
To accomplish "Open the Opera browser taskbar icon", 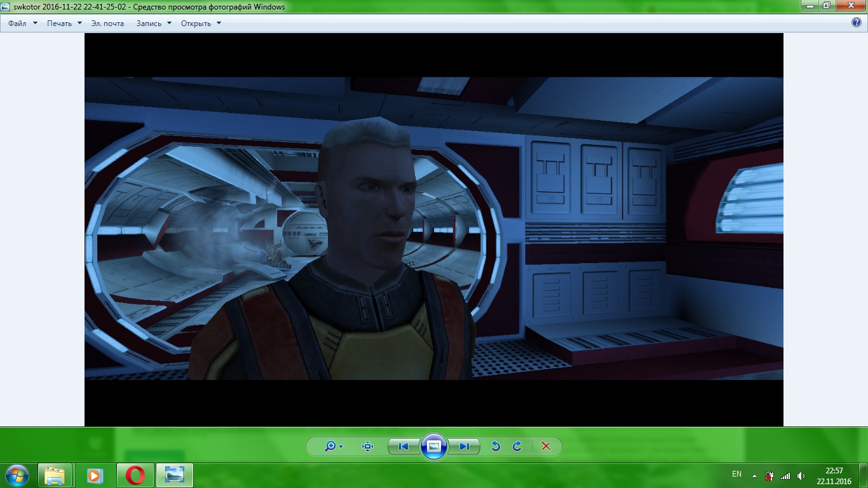I will 135,475.
